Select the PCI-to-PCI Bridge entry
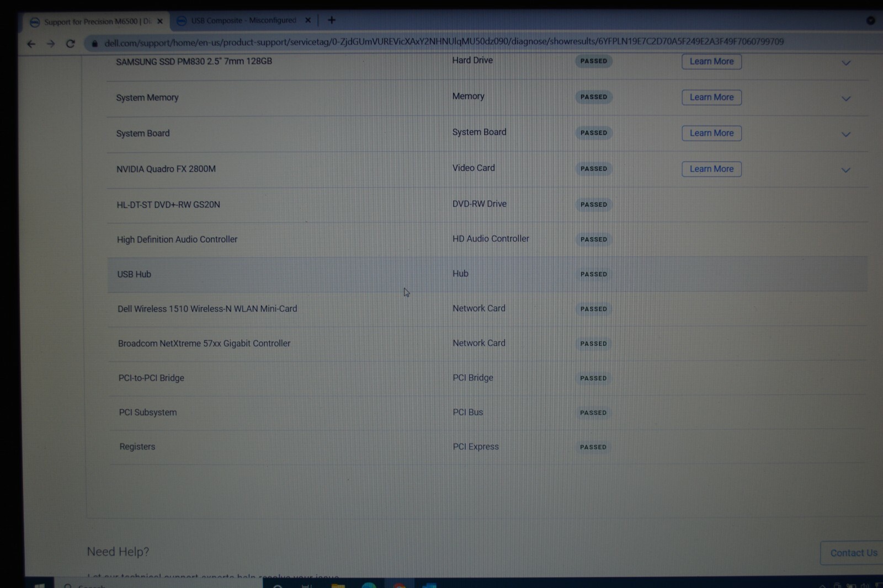This screenshot has height=588, width=883. [151, 378]
